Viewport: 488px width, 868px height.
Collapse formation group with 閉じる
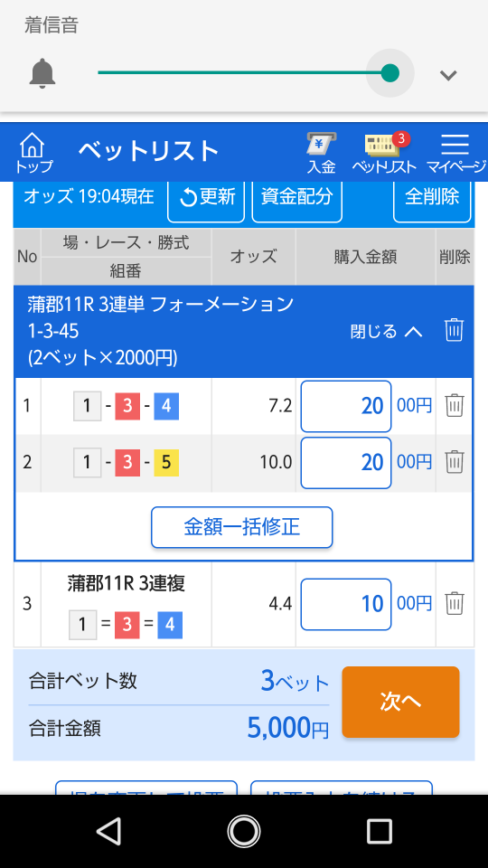386,332
